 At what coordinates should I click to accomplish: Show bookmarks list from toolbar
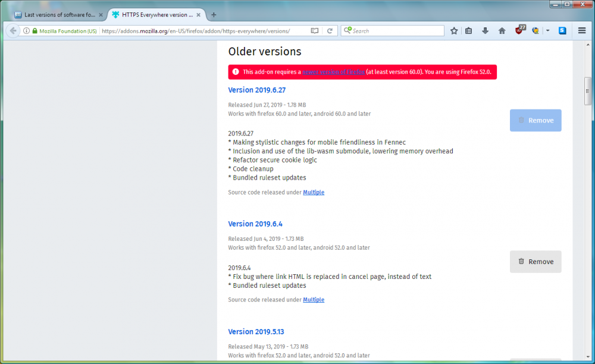pyautogui.click(x=469, y=31)
